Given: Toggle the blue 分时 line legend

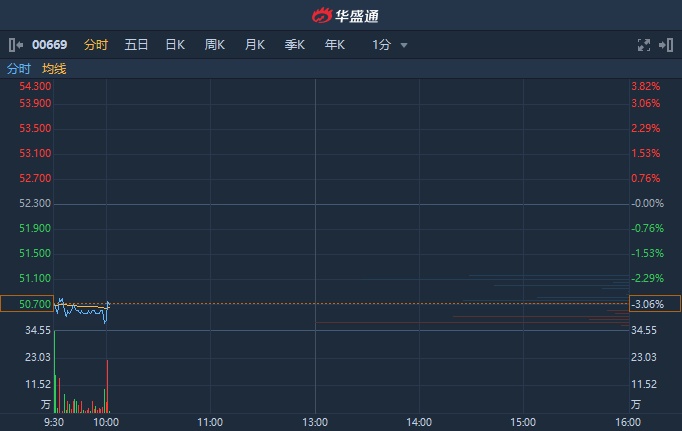Looking at the screenshot, I should tap(19, 69).
